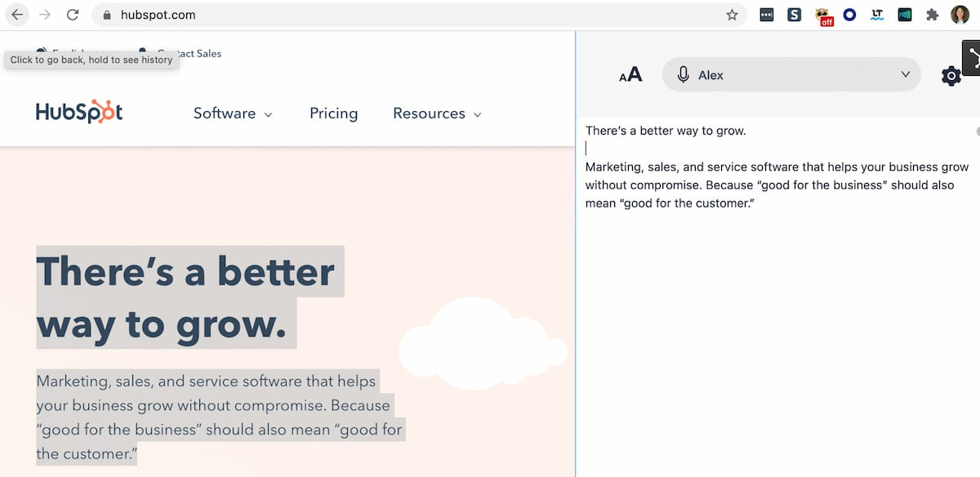Viewport: 980px width, 477px height.
Task: Adjust text size with the AA icon
Action: [x=630, y=75]
